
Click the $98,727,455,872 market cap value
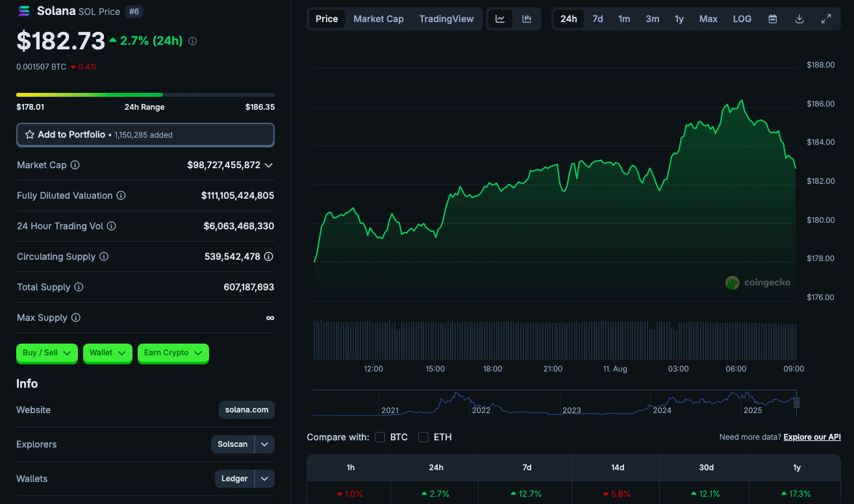pyautogui.click(x=224, y=165)
